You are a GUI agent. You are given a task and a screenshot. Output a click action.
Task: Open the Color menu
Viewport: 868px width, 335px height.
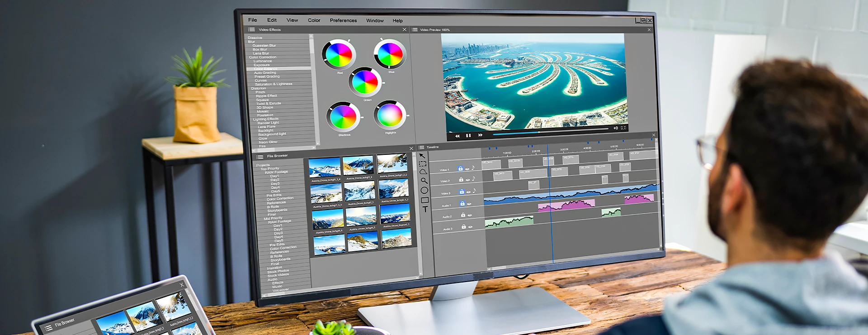pyautogui.click(x=314, y=20)
